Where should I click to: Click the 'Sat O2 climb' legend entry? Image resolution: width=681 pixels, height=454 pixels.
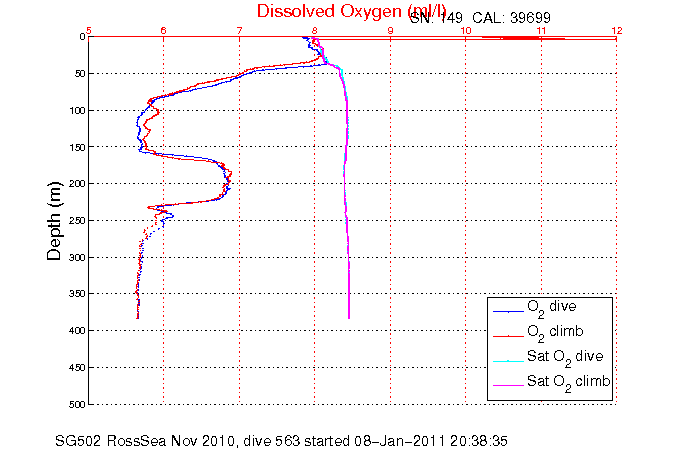coord(569,382)
